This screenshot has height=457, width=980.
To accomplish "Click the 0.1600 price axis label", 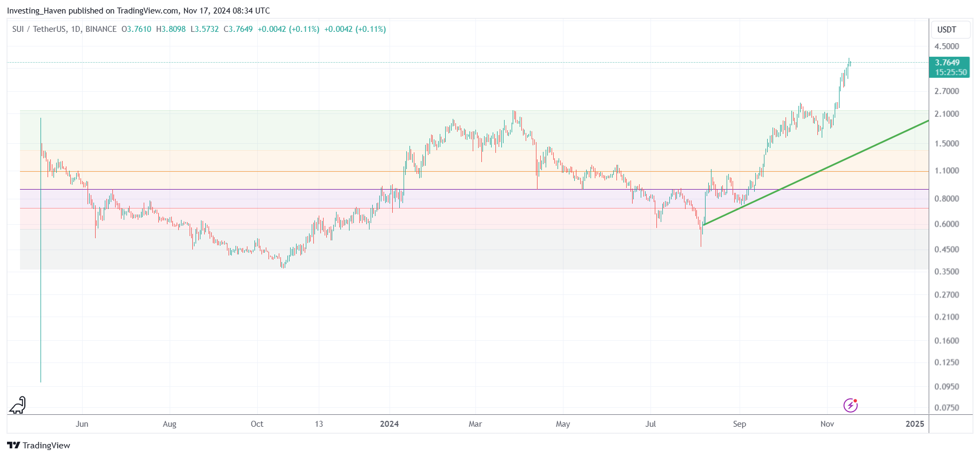I will [x=947, y=341].
